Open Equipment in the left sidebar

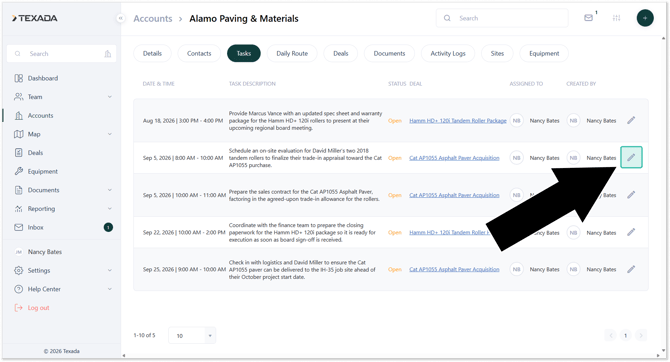pos(42,171)
